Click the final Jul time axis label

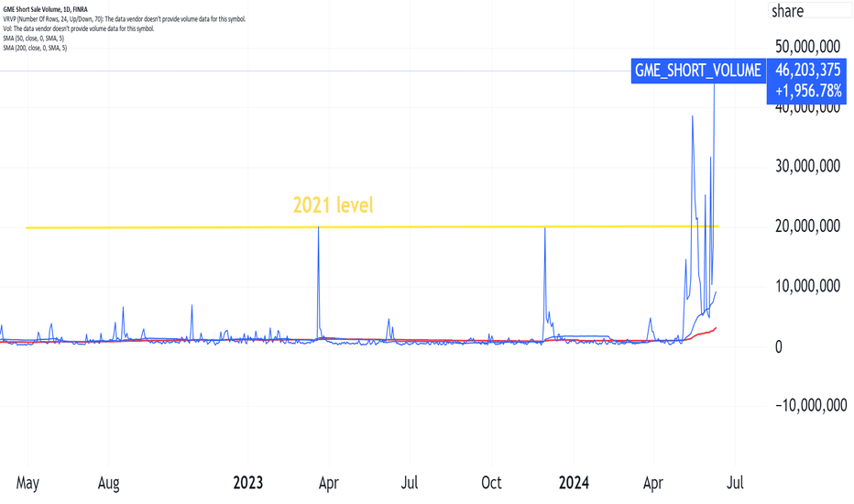tap(735, 483)
